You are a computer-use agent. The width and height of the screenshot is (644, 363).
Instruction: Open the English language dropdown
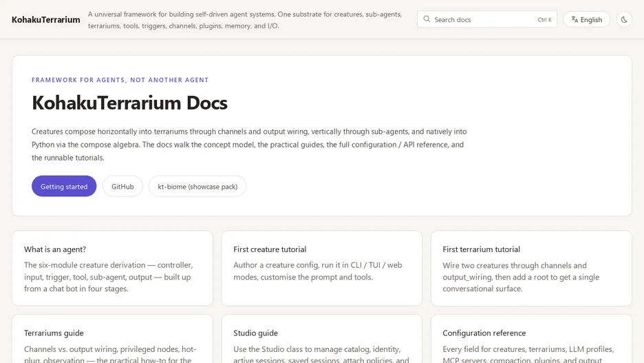click(x=586, y=19)
